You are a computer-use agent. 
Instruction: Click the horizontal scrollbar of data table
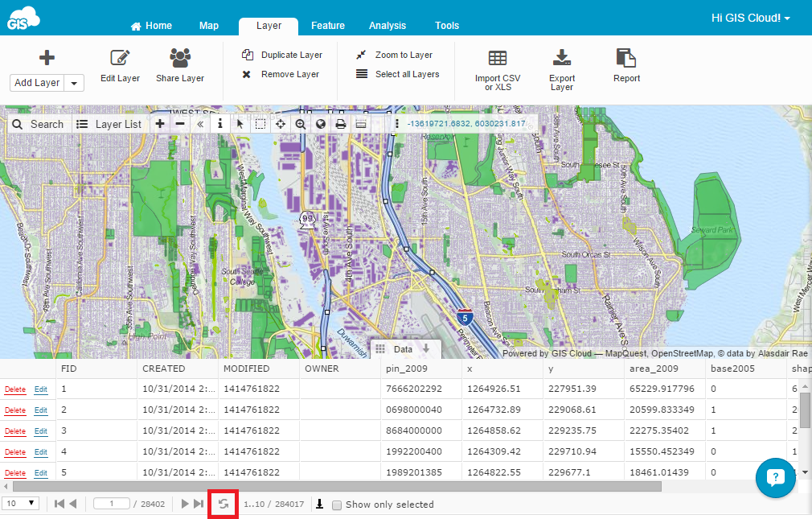point(338,486)
